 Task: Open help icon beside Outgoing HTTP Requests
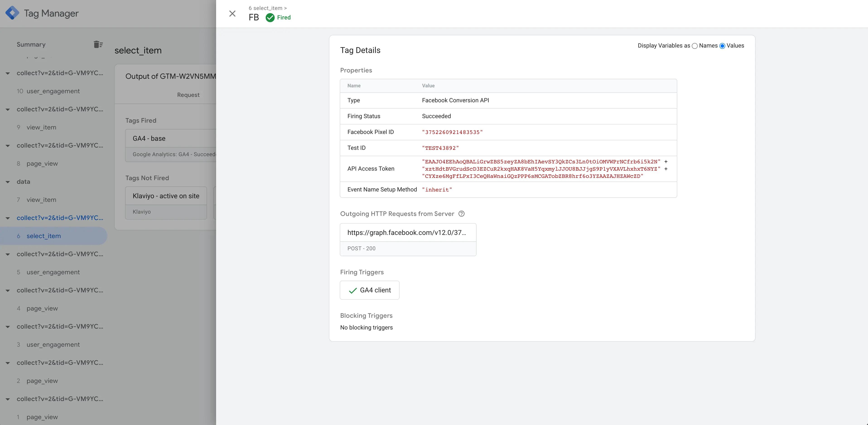tap(462, 213)
